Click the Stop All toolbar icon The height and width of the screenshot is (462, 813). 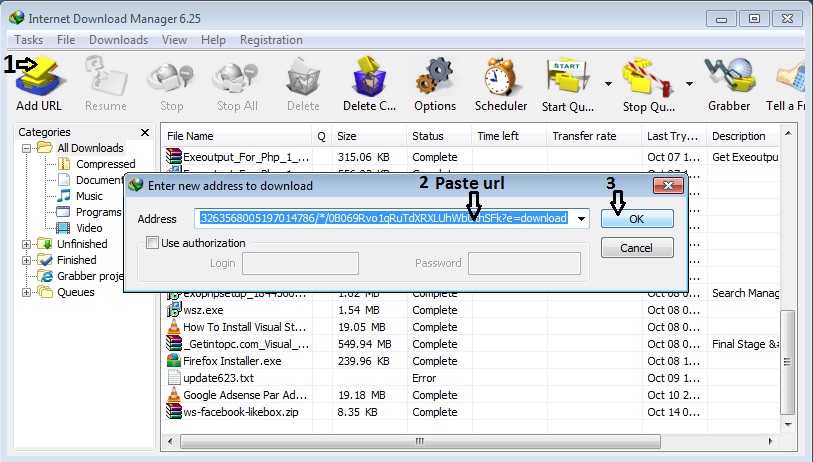(236, 78)
